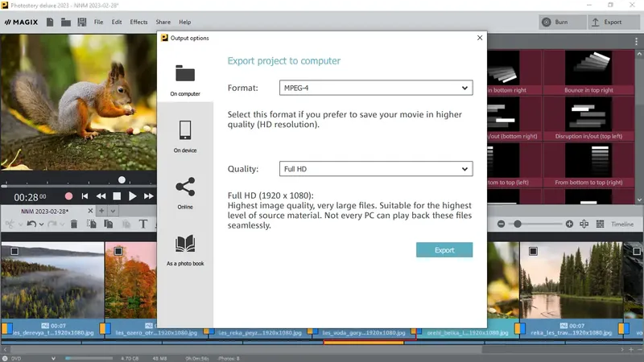Viewport: 644px width, 362px height.
Task: Select From bottom to top (right) effect
Action: (588, 165)
